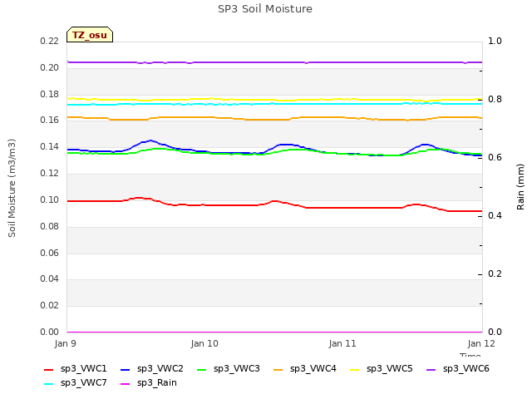Click the Jan 9 x-axis tick label
The image size is (532, 399).
[x=65, y=343]
